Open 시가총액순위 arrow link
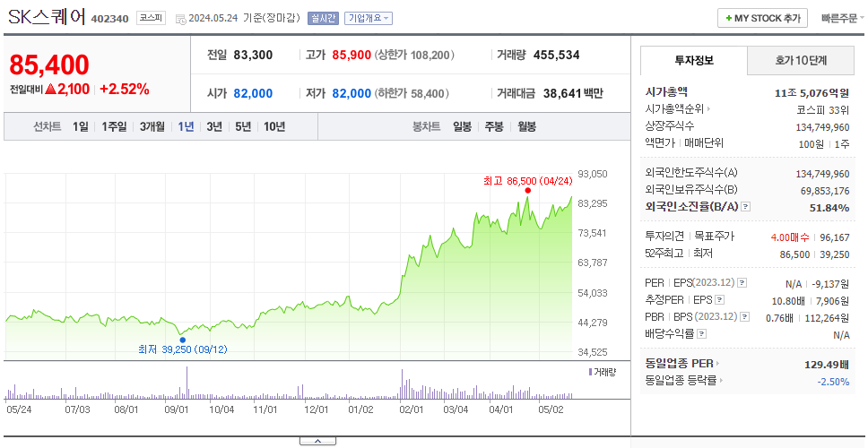Screen dimensions: 868x448 coord(679,109)
